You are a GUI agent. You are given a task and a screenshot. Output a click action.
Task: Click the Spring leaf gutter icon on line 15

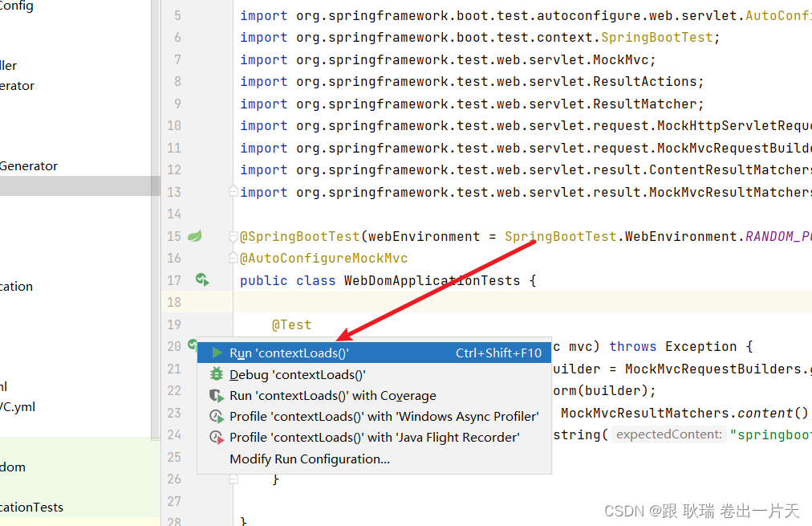pyautogui.click(x=195, y=236)
